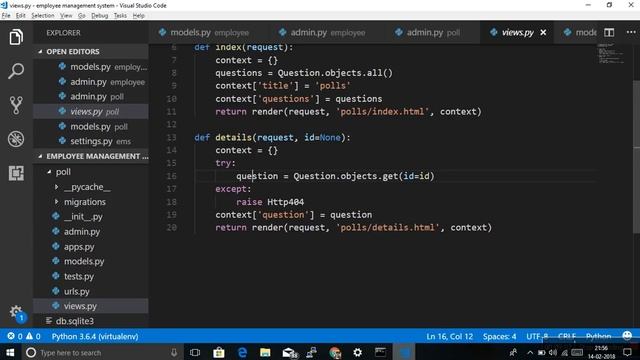The image size is (640, 360).
Task: Click the Windows search box
Action: (x=101, y=352)
